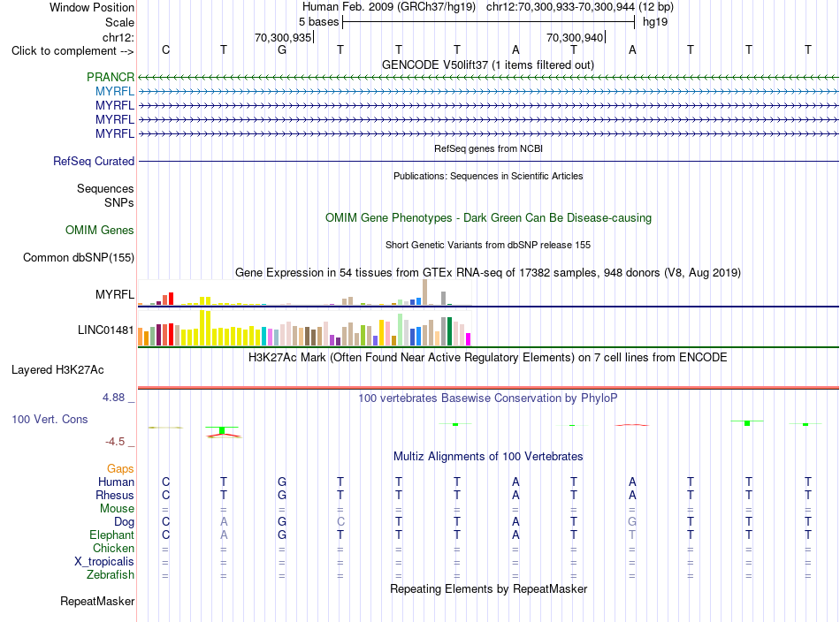
Task: Click the 4.88 conservation maximum value
Action: click(113, 398)
